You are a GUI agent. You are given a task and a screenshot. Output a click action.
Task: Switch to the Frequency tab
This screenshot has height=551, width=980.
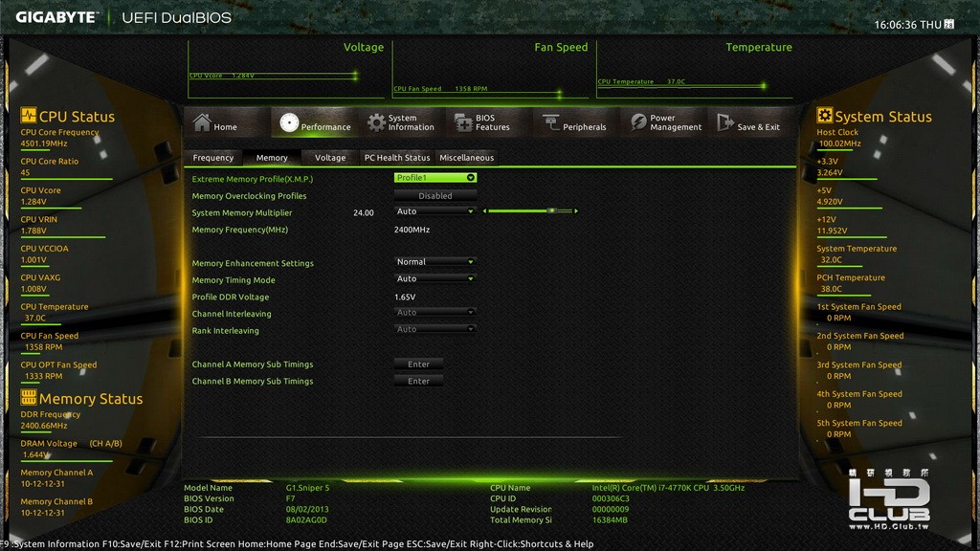tap(213, 158)
